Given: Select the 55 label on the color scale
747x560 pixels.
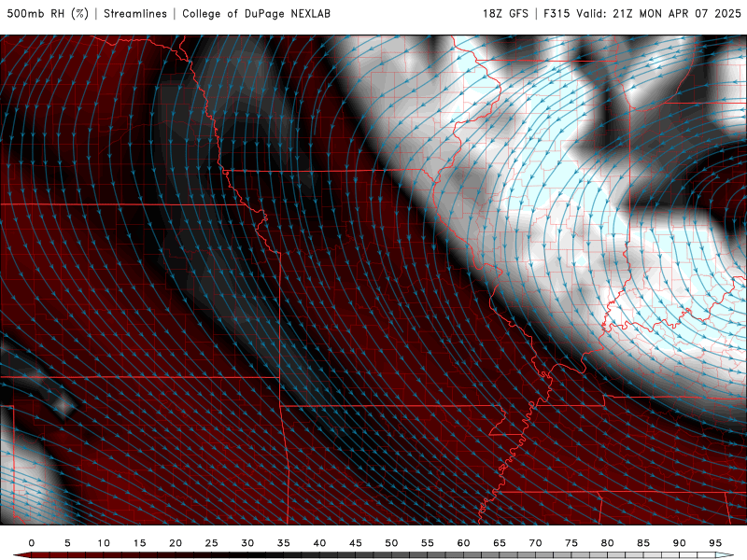Looking at the screenshot, I should (x=428, y=543).
